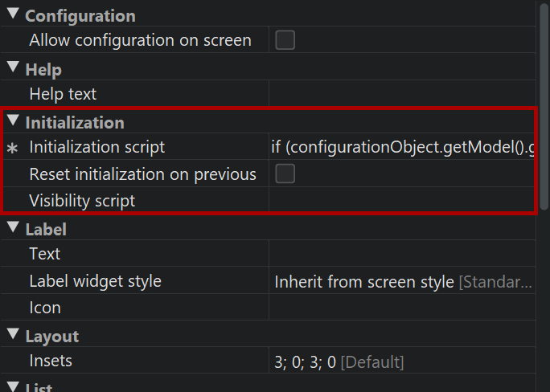Enable Allow configuration on screen checkbox

[285, 40]
